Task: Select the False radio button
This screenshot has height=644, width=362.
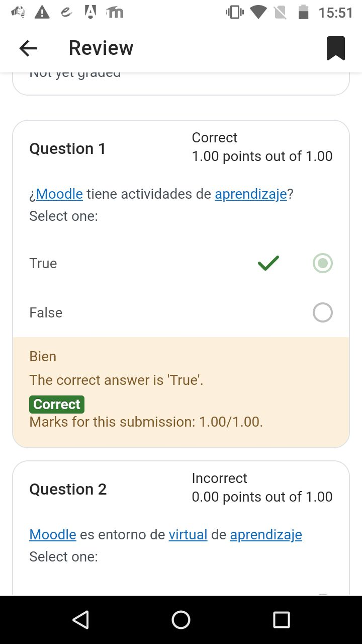Action: pyautogui.click(x=323, y=312)
